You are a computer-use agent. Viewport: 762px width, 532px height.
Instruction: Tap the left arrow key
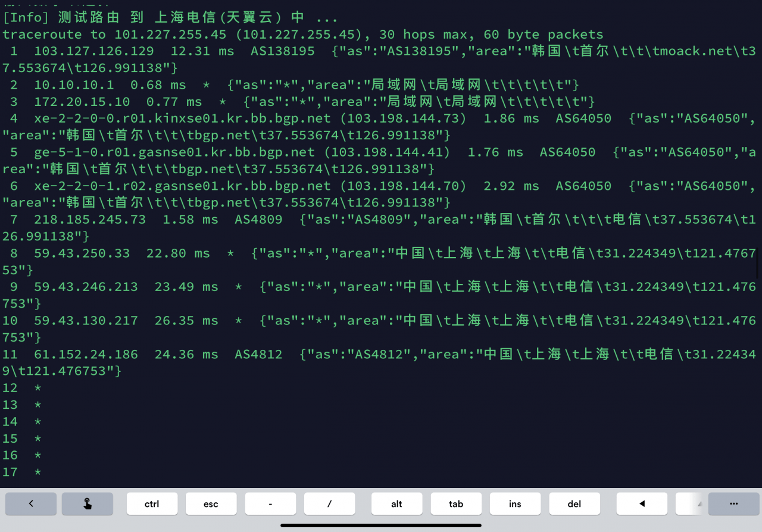(642, 503)
